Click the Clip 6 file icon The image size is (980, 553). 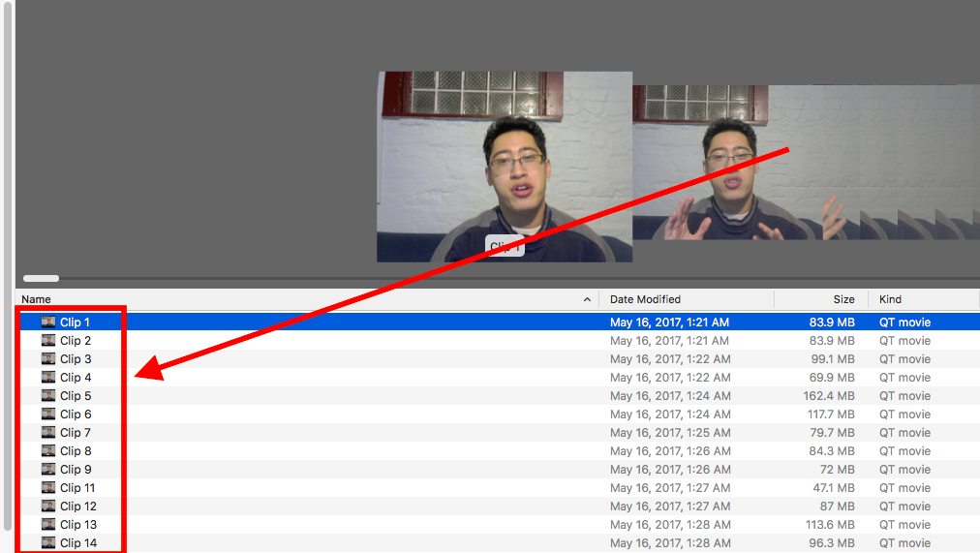[x=48, y=414]
